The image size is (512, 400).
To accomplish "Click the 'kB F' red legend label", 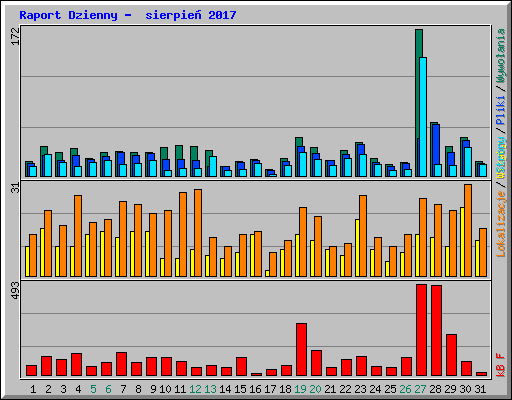I will pyautogui.click(x=501, y=365).
